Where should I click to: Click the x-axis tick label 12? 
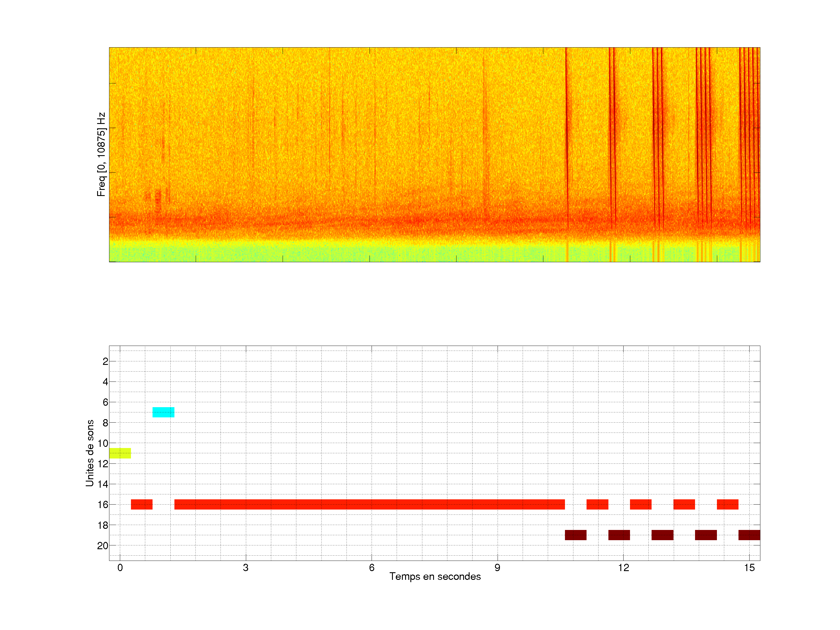click(623, 568)
